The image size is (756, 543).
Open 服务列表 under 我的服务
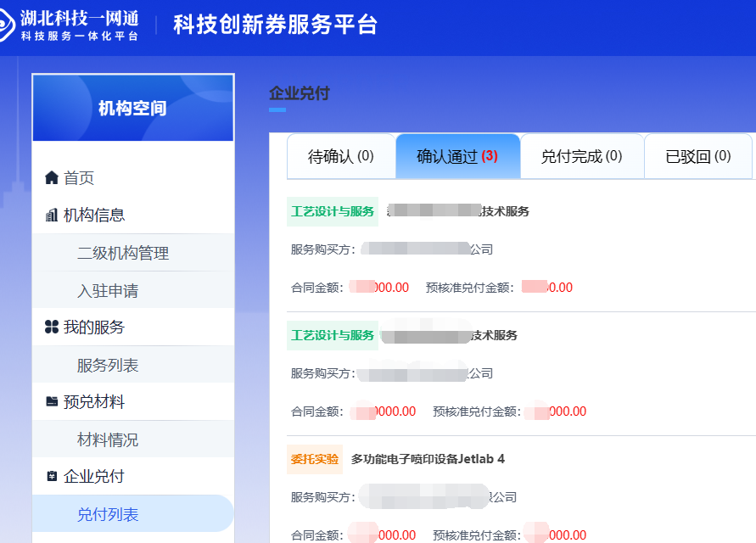(108, 366)
